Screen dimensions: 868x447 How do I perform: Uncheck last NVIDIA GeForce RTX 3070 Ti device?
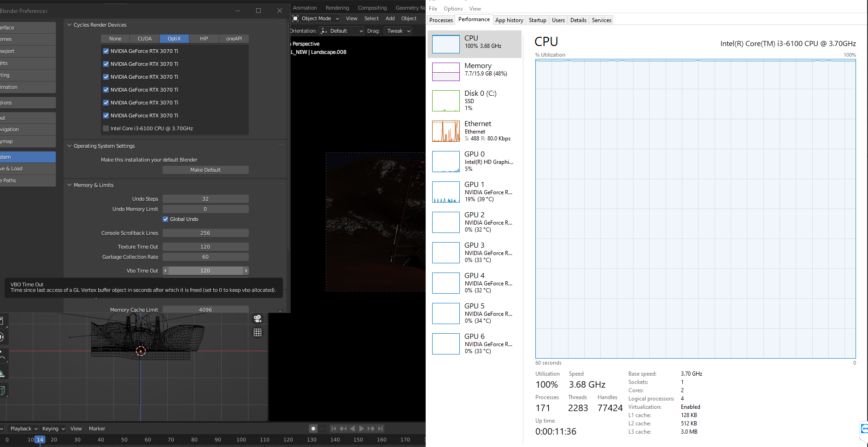coord(106,116)
